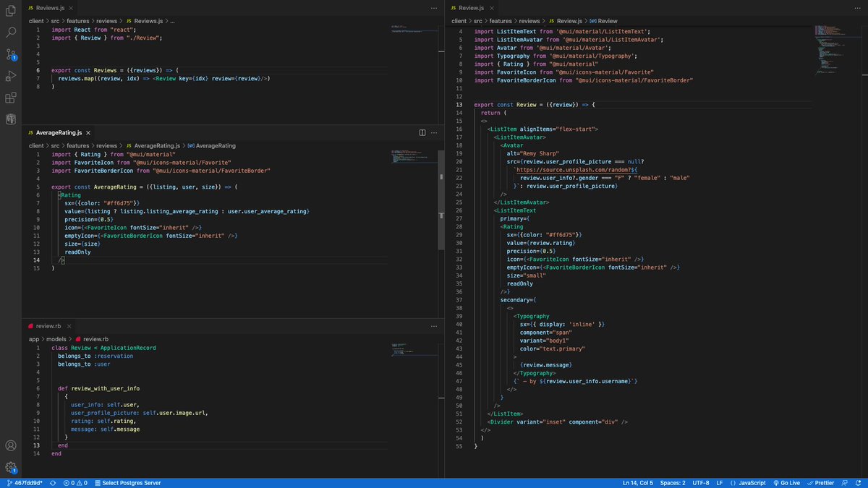This screenshot has width=868, height=488.
Task: Select the AverageRating.js tab
Action: (x=59, y=133)
